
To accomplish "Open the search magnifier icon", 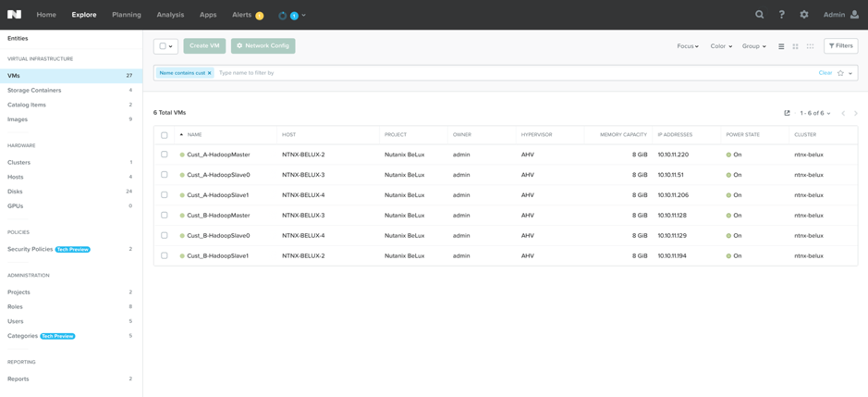I will tap(760, 15).
